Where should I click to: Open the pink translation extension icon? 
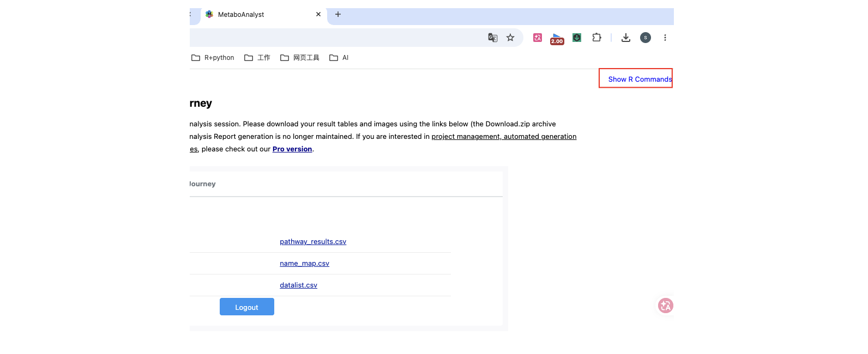point(538,38)
